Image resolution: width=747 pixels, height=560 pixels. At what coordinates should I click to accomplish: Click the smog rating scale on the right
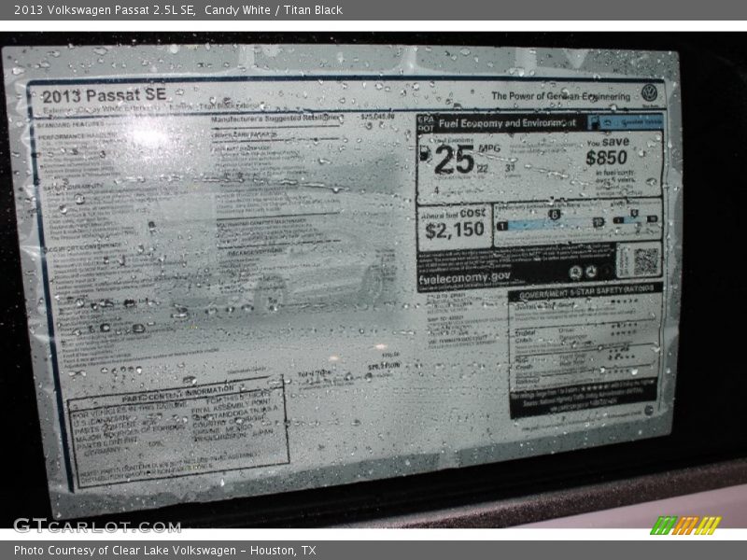(x=636, y=219)
